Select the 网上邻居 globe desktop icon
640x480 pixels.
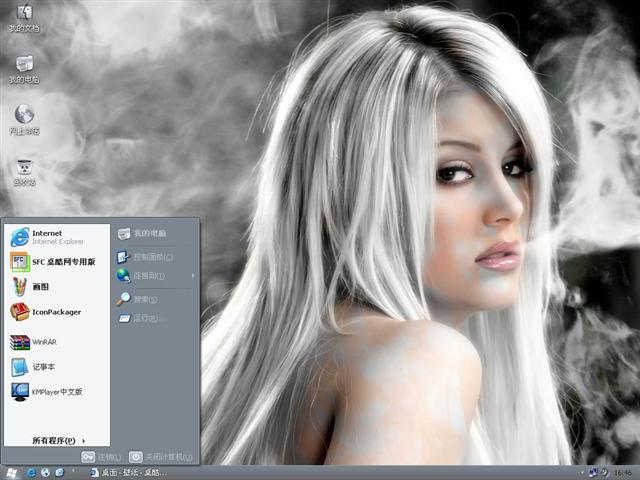pyautogui.click(x=24, y=120)
